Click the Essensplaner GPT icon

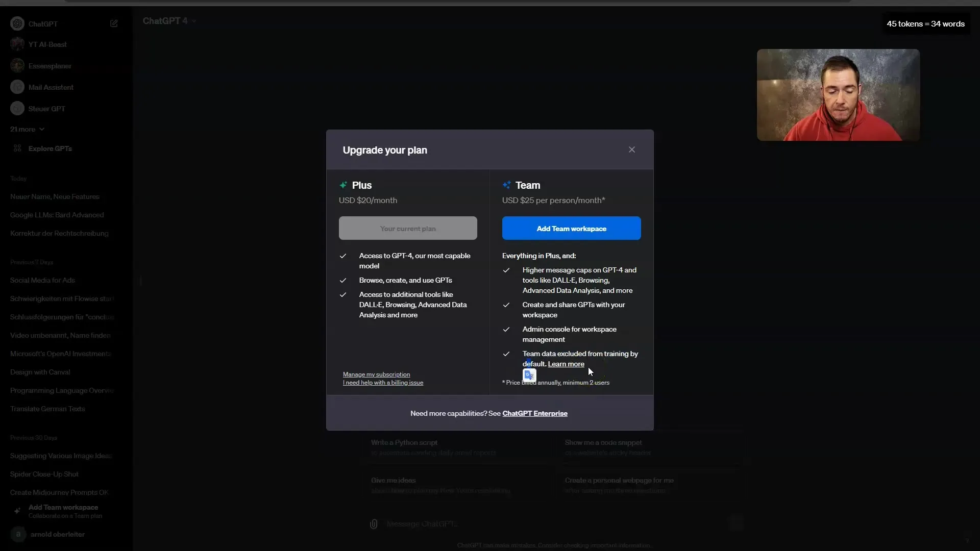point(17,65)
